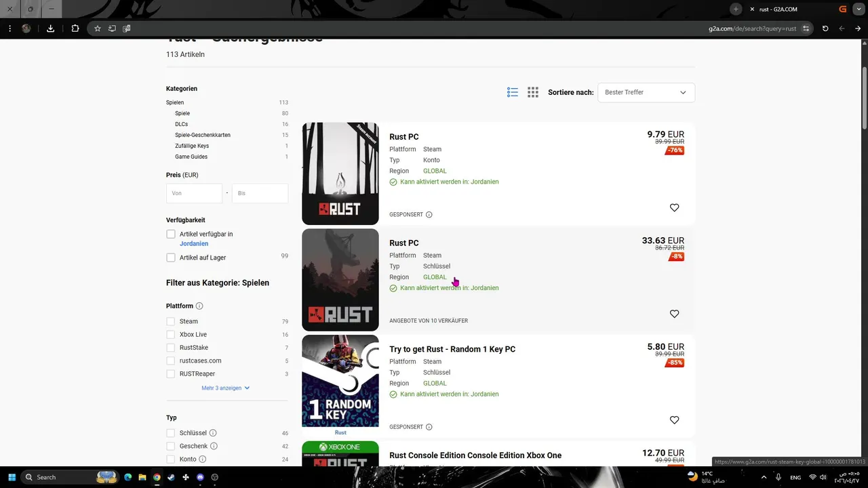The image size is (868, 488).
Task: Reload the page
Action: [x=825, y=28]
